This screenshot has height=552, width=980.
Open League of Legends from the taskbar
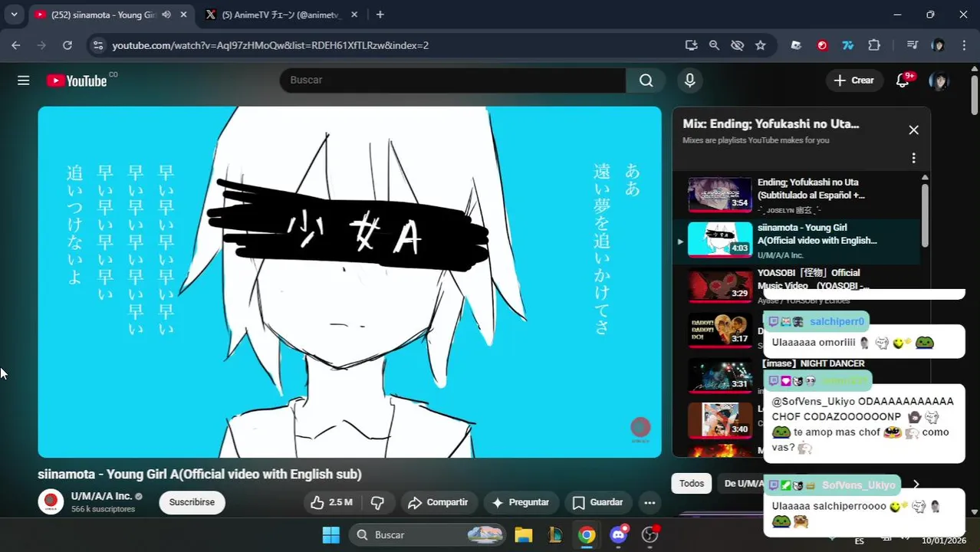[x=555, y=535]
